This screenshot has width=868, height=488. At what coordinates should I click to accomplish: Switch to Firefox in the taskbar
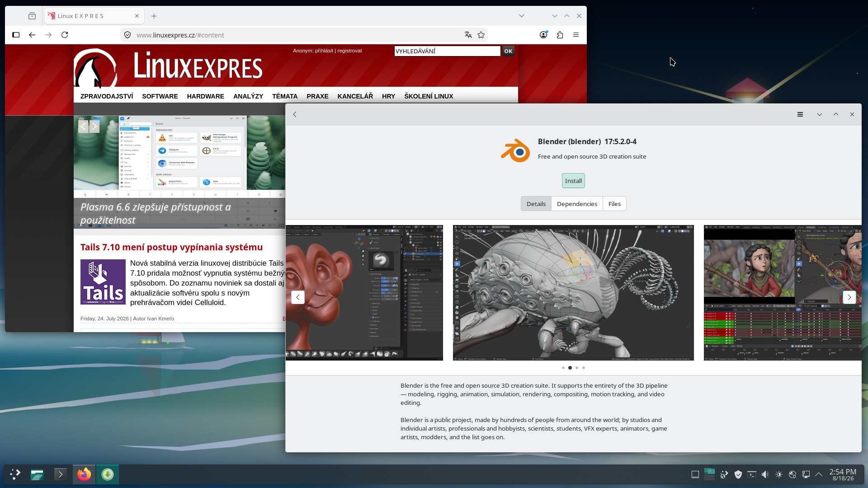coord(84,474)
